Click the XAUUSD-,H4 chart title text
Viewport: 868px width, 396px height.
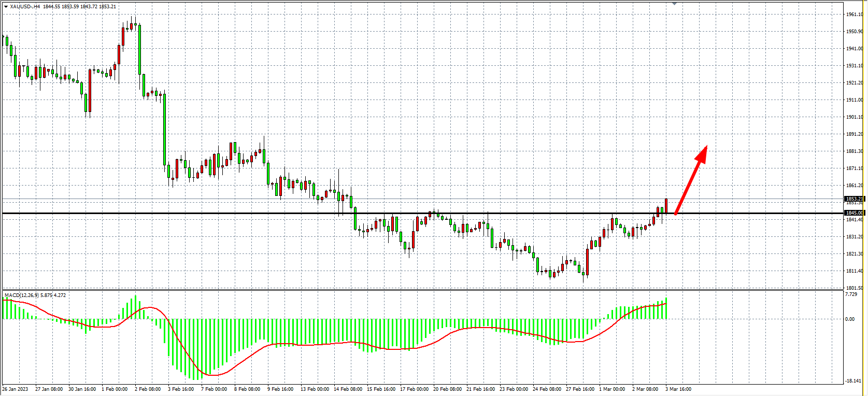25,7
